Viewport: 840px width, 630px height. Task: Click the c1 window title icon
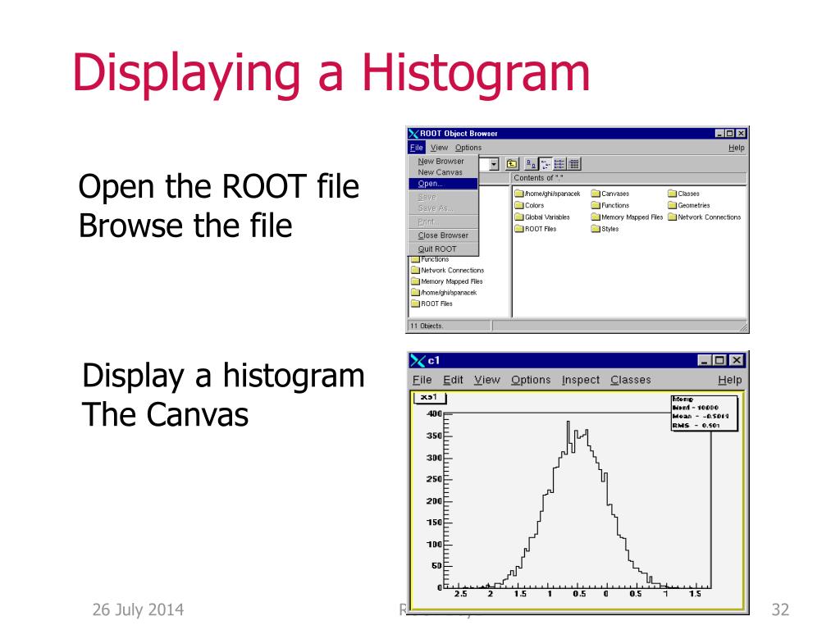(418, 361)
